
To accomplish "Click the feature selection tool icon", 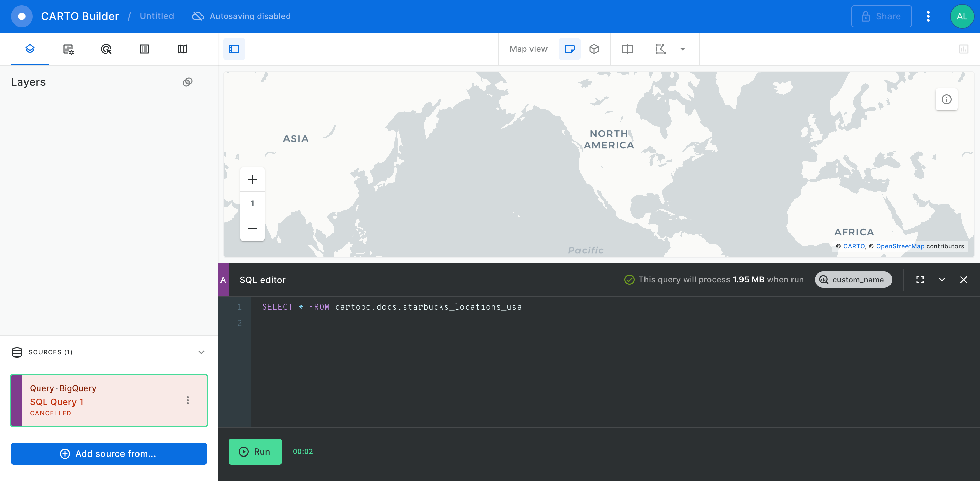I will (660, 49).
